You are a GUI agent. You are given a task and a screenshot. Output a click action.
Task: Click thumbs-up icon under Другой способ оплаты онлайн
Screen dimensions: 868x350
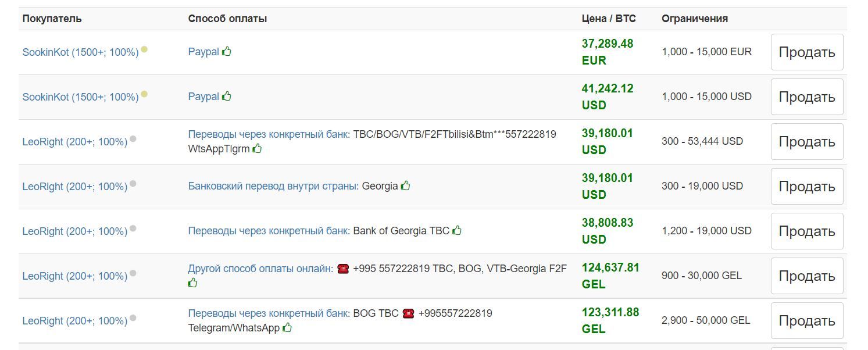click(192, 283)
